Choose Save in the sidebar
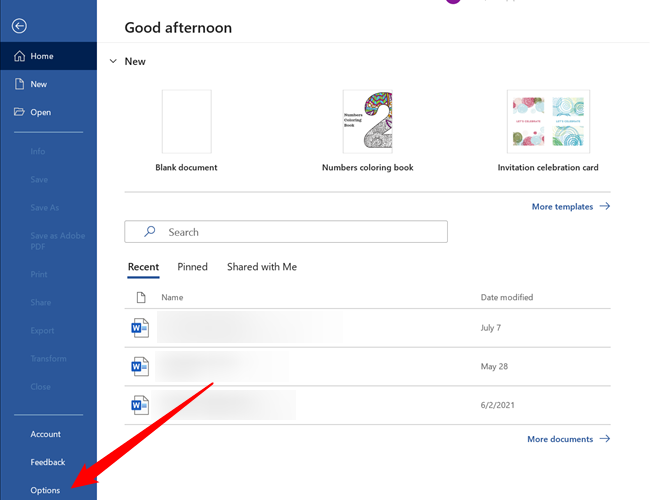 [x=39, y=180]
